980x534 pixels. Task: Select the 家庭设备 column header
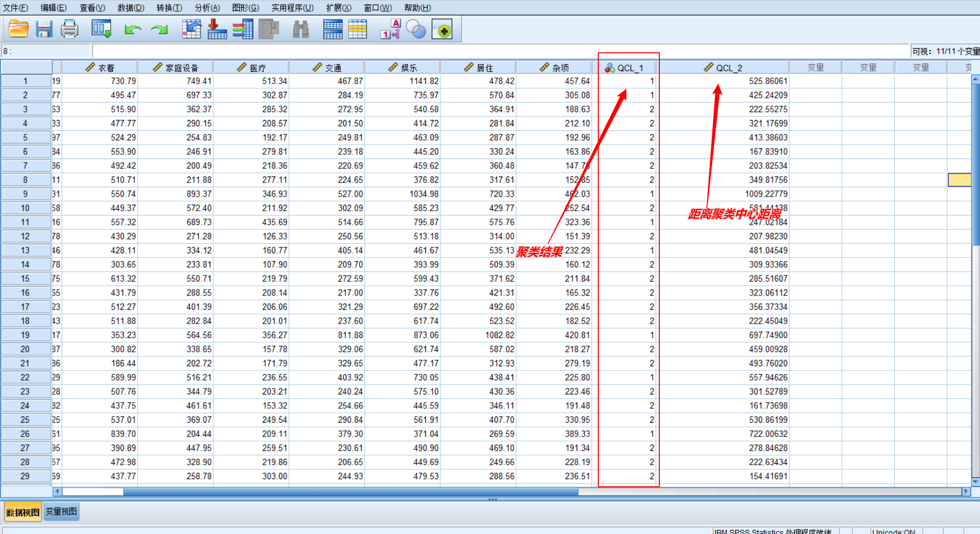tap(175, 68)
